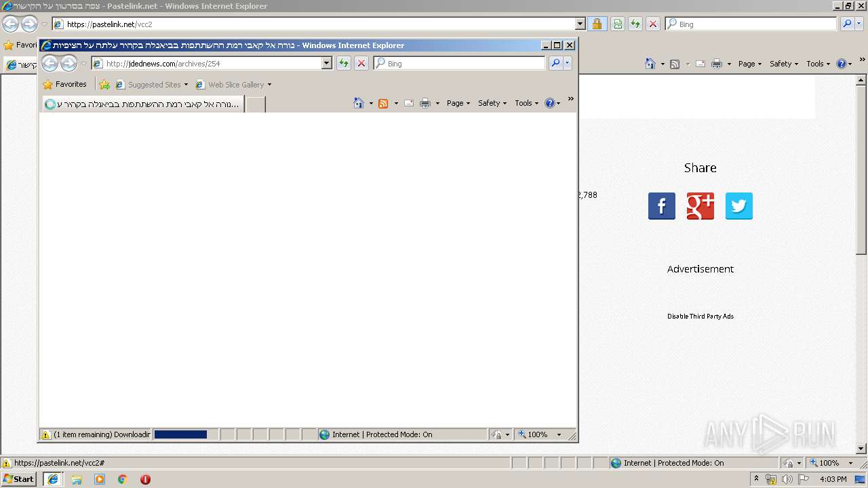Viewport: 868px width, 488px height.
Task: Click pastelink page vertical scrollbar down arrow
Action: 862,449
